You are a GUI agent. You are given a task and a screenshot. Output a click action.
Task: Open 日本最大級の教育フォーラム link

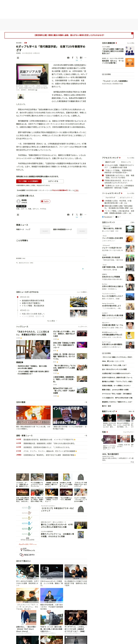pos(112,325)
